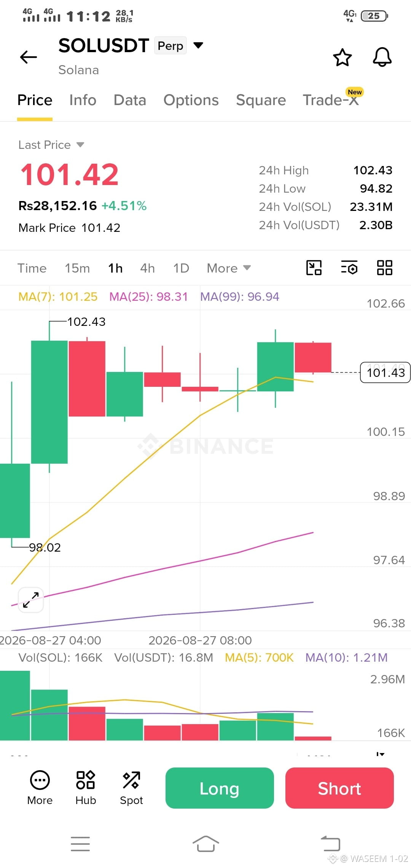Tap the Perp contract label
The height and width of the screenshot is (868, 411).
click(170, 46)
